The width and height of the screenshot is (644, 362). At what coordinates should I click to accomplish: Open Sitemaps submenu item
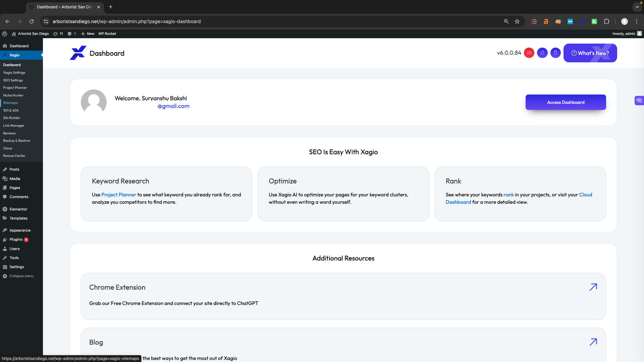[x=10, y=103]
